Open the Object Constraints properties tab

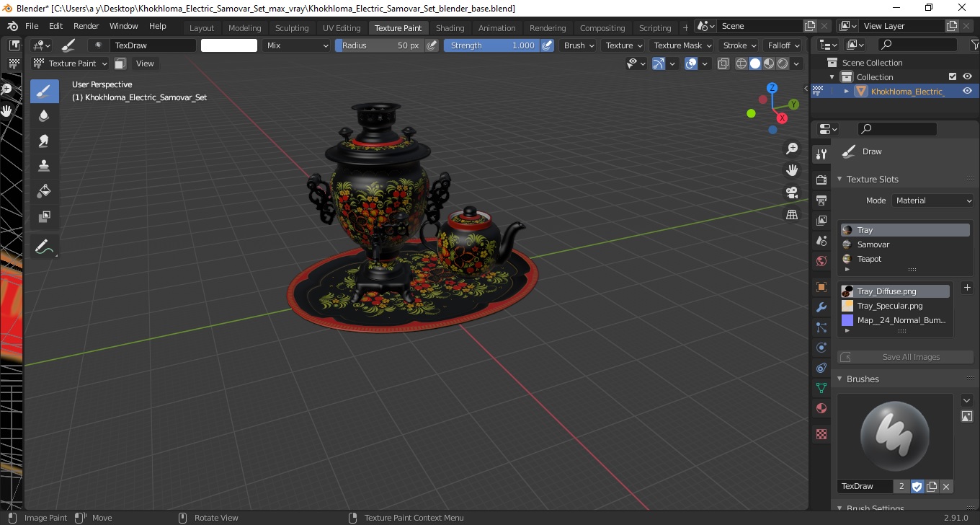[x=821, y=368]
